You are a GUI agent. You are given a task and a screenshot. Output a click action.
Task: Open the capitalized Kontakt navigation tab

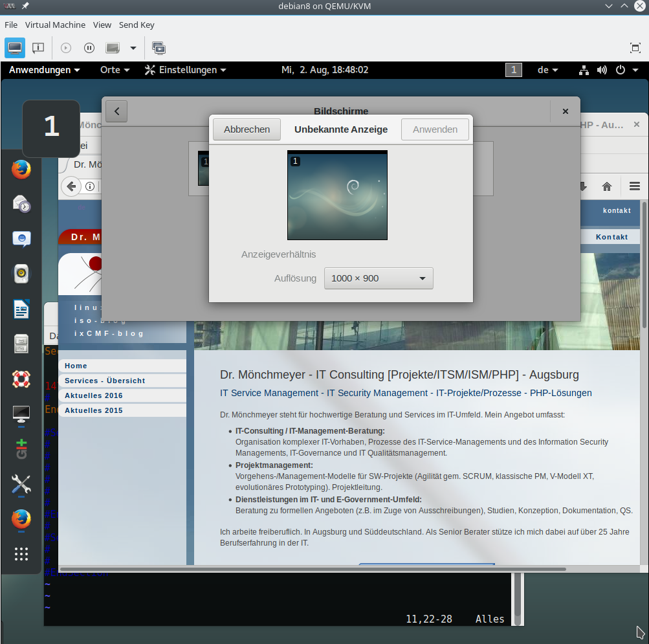click(x=611, y=237)
